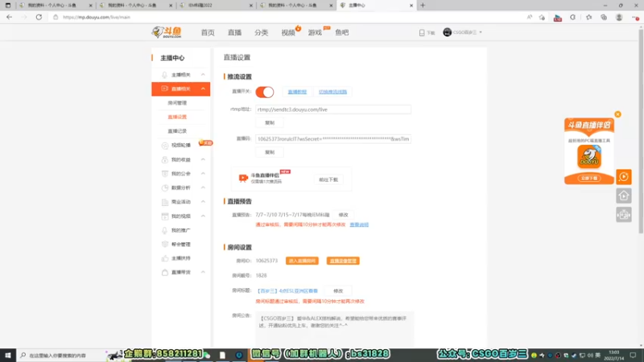
Task: Expand 商业活动 chevron in sidebar
Action: point(203,202)
